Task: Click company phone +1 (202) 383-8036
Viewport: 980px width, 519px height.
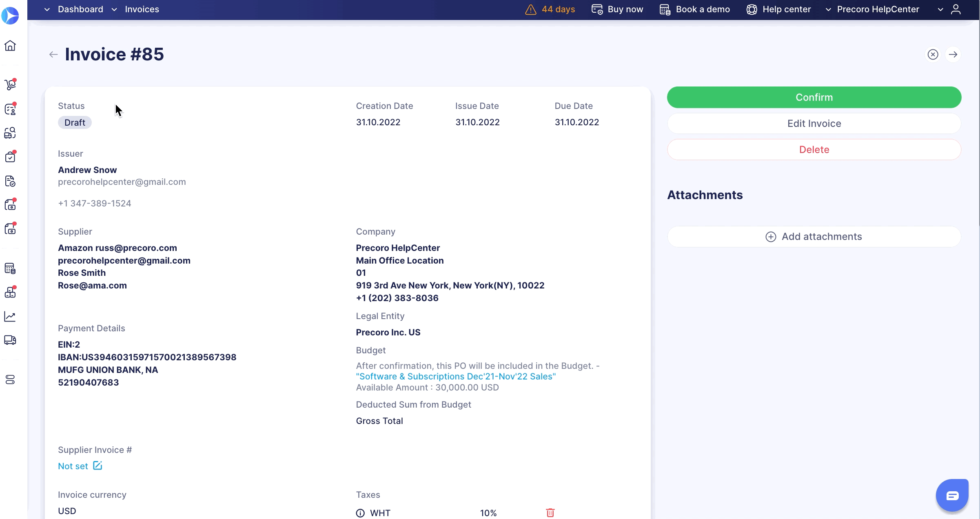Action: [397, 298]
